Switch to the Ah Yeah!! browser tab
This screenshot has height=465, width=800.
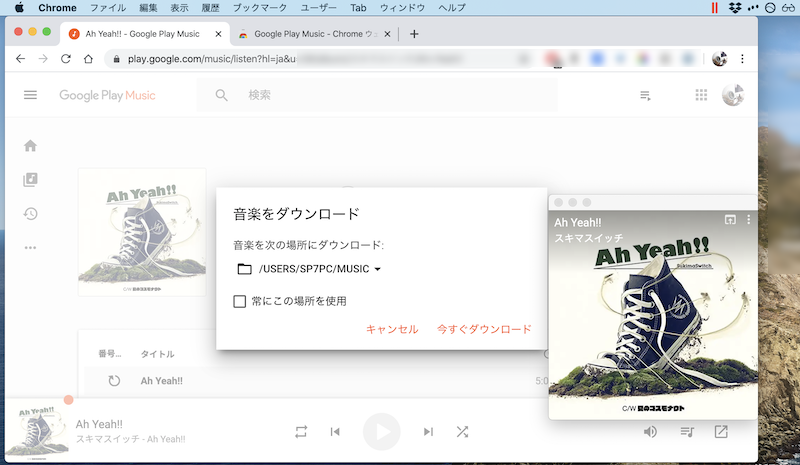point(140,33)
